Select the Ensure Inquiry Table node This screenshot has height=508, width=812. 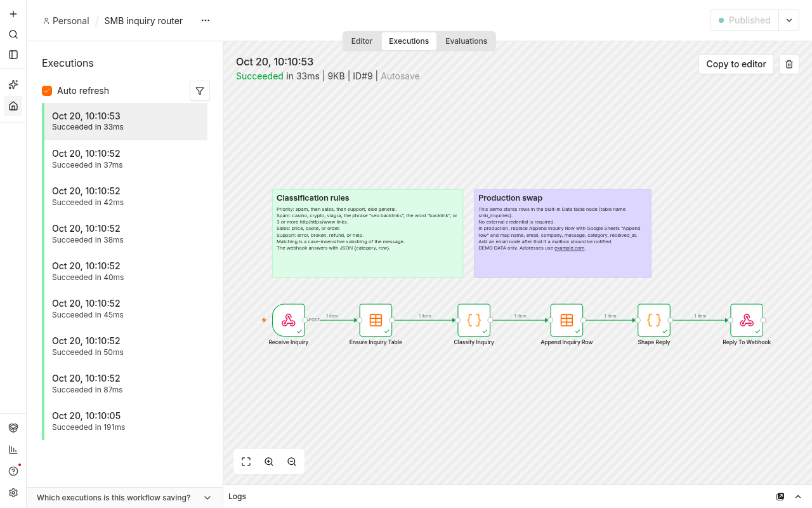[x=376, y=320]
